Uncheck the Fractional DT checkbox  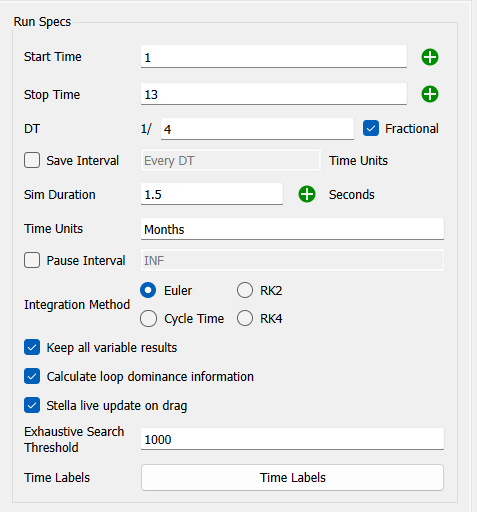tap(371, 128)
